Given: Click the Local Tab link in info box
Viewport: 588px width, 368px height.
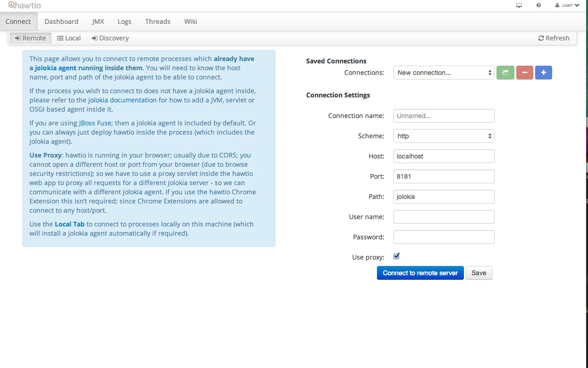Looking at the screenshot, I should [x=69, y=224].
